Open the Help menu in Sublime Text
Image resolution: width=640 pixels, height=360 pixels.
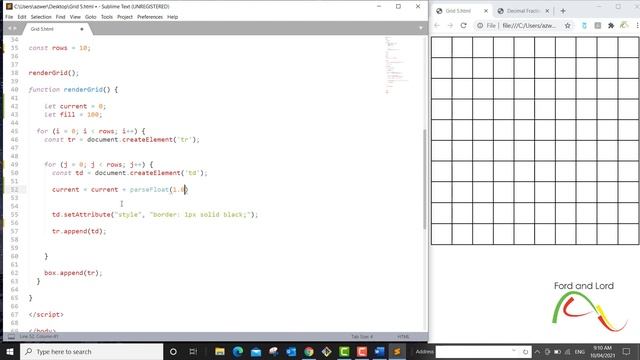[173, 17]
